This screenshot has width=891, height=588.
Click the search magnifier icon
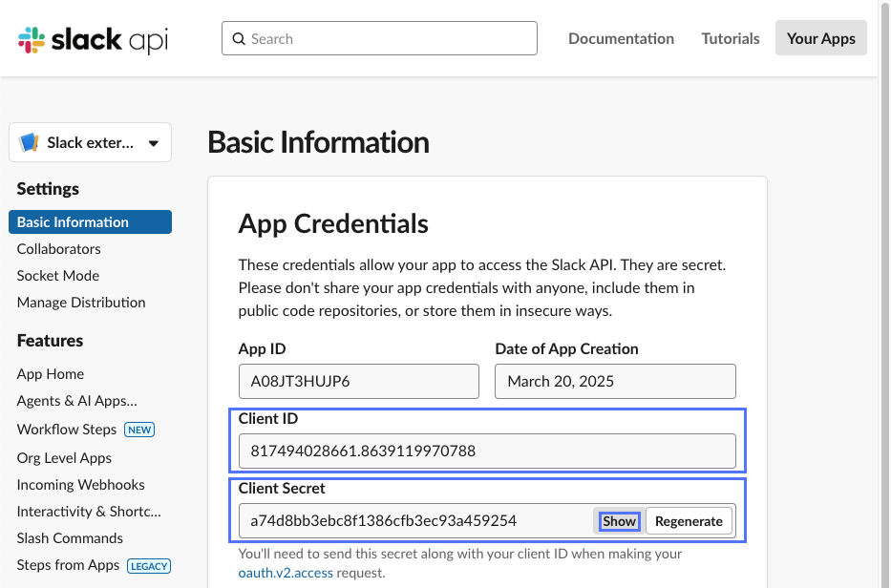pos(240,38)
